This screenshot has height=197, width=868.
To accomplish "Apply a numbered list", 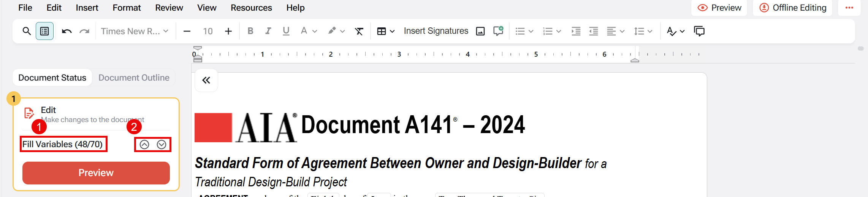I will tap(548, 31).
